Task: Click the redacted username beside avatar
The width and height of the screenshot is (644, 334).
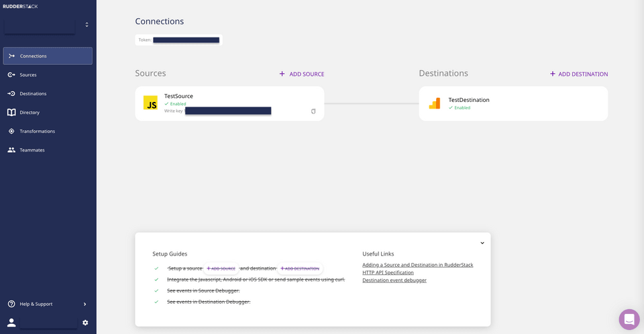Action: pos(48,323)
